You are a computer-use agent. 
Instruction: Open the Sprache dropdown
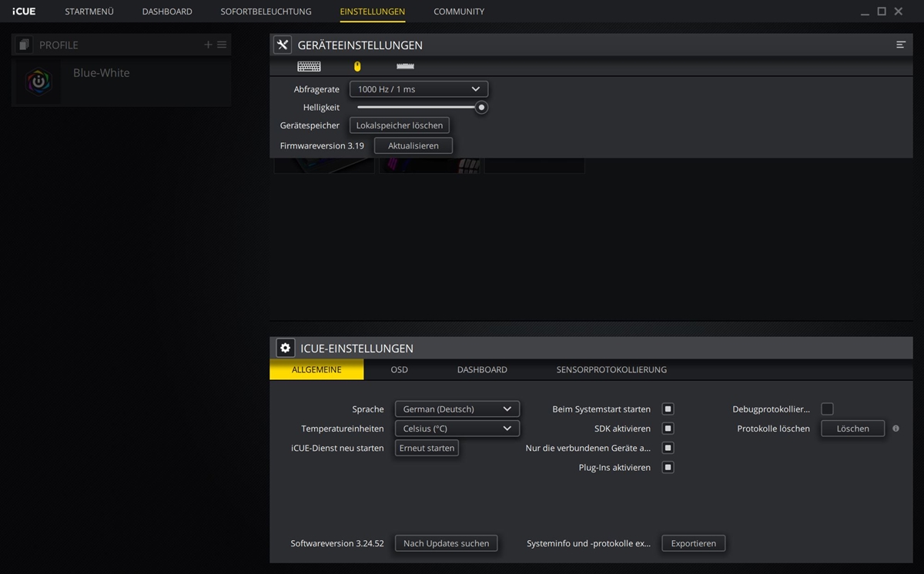coord(457,409)
